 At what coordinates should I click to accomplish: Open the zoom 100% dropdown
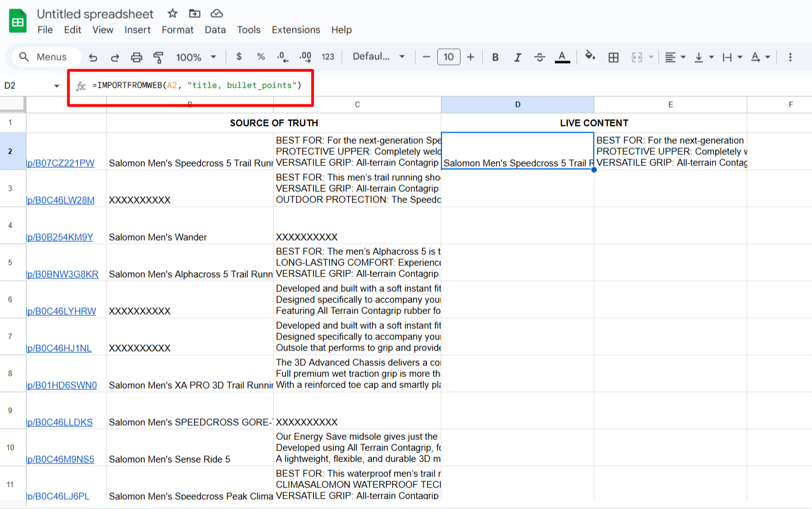pyautogui.click(x=196, y=57)
